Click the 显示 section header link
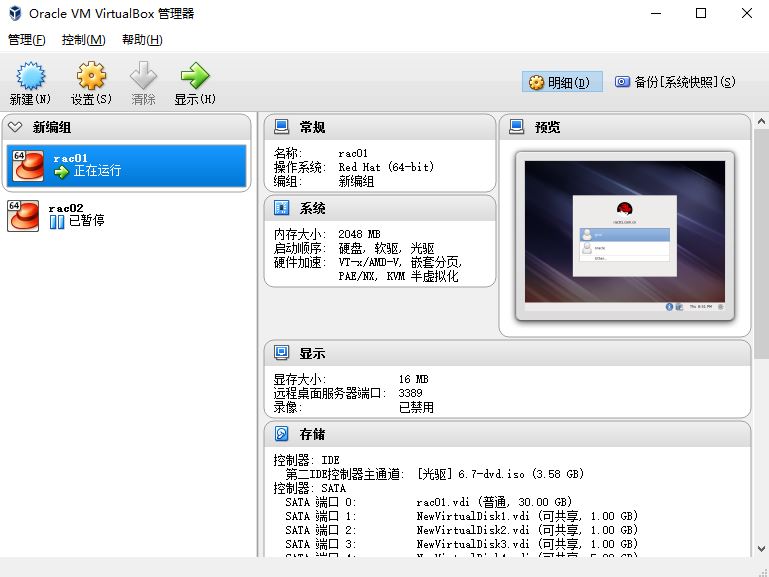Image resolution: width=769 pixels, height=577 pixels. (x=312, y=353)
